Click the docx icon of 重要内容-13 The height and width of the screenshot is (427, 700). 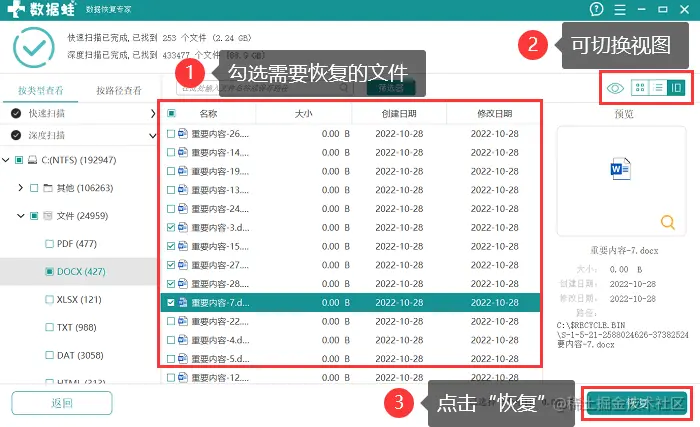click(183, 189)
